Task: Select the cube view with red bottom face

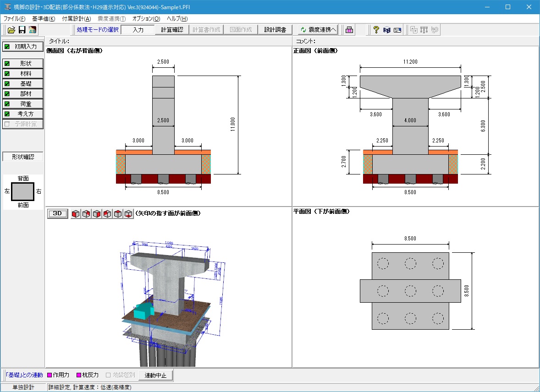Action: (x=128, y=214)
